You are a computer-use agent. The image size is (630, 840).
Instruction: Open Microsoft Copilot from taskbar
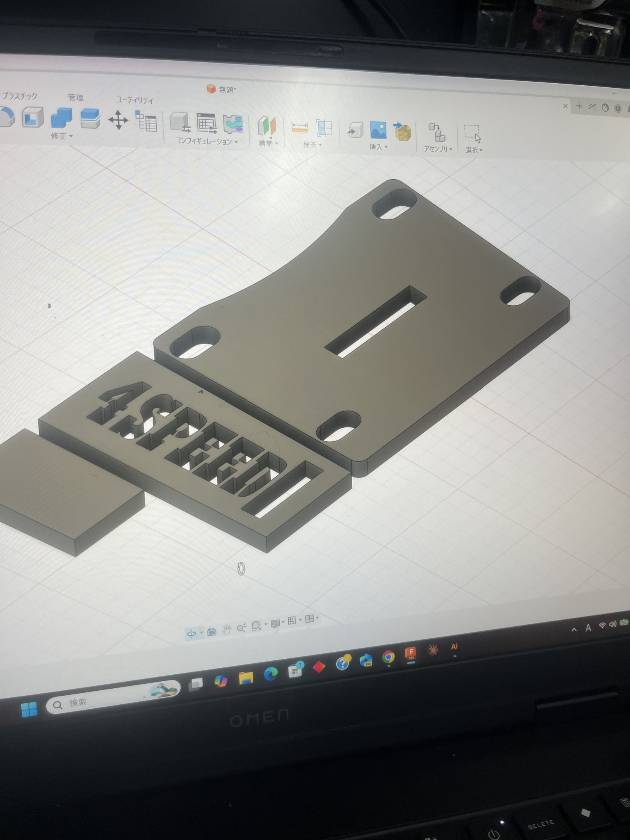221,681
